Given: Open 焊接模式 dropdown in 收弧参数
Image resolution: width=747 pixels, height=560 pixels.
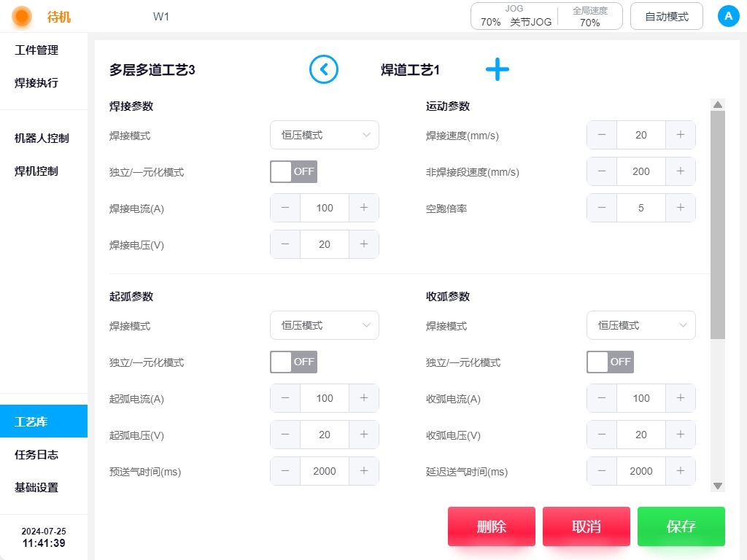Looking at the screenshot, I should tap(641, 325).
